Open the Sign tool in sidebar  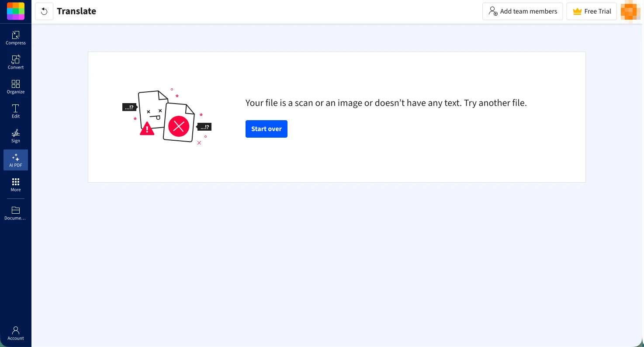tap(16, 135)
